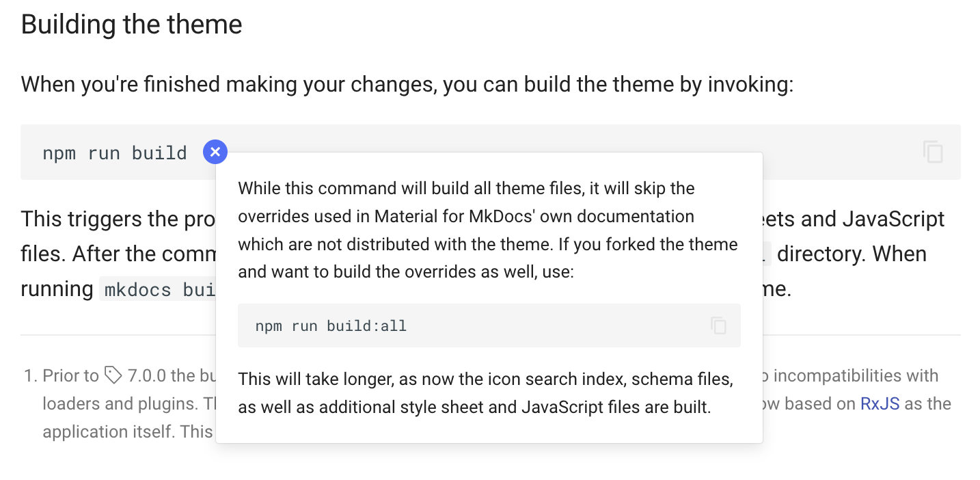Click the Building the theme heading
This screenshot has width=980, height=480.
pyautogui.click(x=132, y=25)
